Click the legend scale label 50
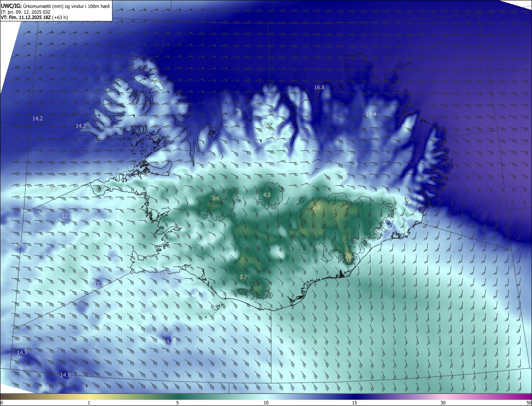Viewport: 532px width, 406px height. tap(529, 403)
